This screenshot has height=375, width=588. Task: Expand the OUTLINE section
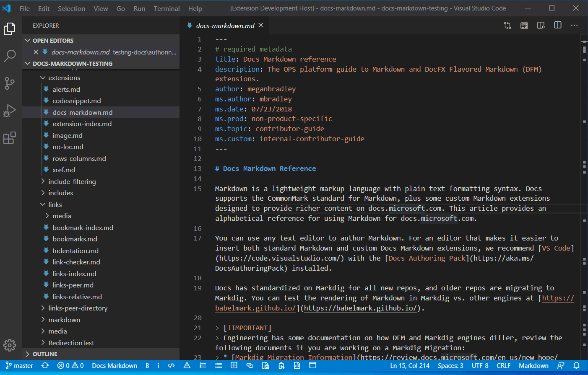coord(45,354)
